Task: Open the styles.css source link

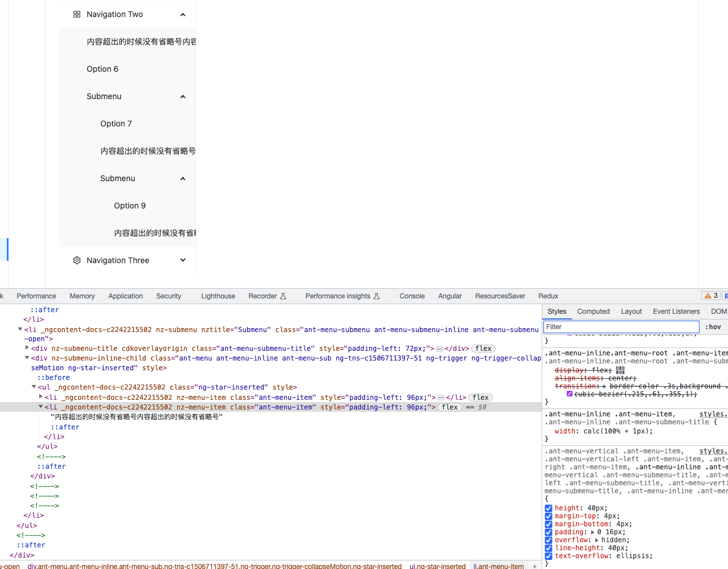Action: point(713,414)
